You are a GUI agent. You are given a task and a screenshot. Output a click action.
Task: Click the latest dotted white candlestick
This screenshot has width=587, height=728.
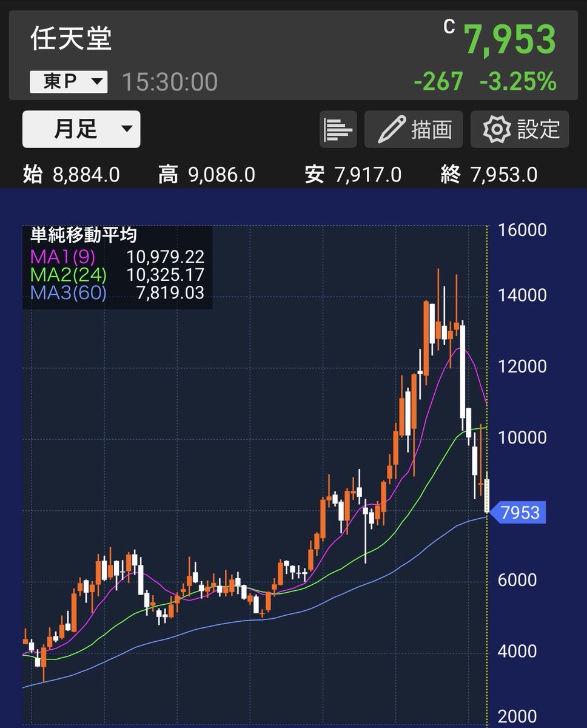pyautogui.click(x=486, y=495)
